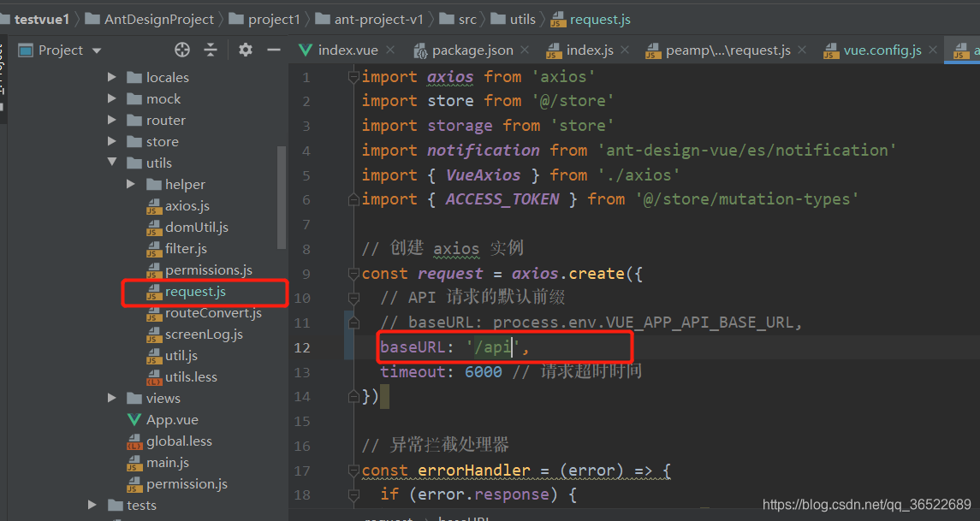Fold the import block at line 1

[353, 77]
